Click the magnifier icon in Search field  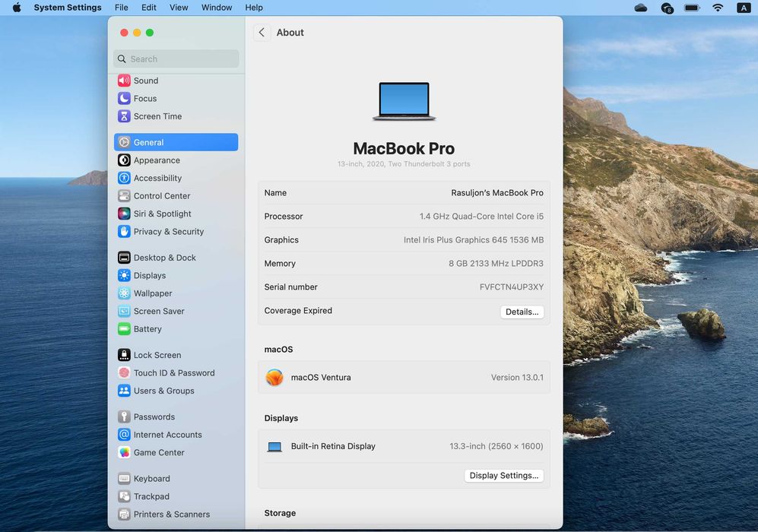pyautogui.click(x=122, y=59)
